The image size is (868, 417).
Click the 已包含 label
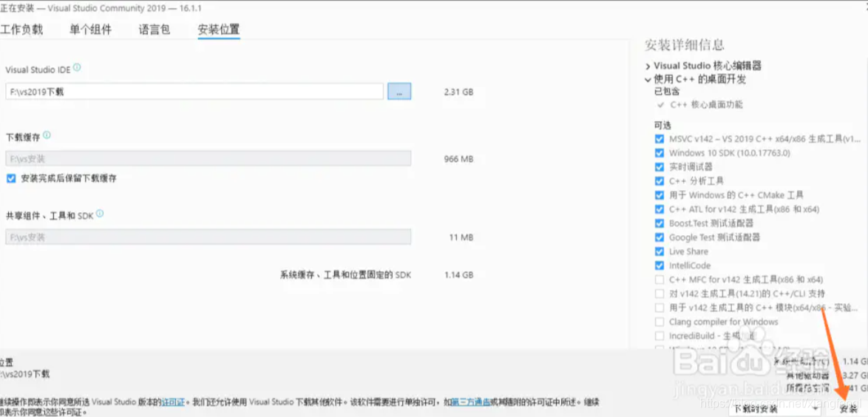(666, 91)
